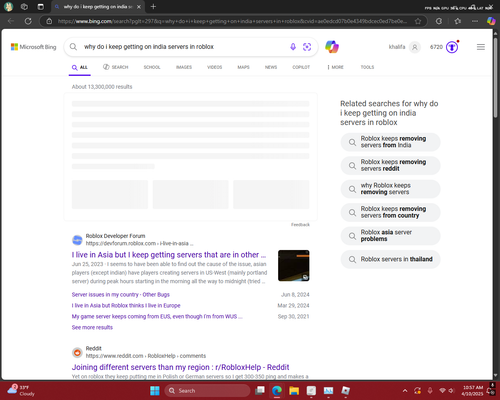
Task: Open visual search camera icon
Action: coord(307,47)
